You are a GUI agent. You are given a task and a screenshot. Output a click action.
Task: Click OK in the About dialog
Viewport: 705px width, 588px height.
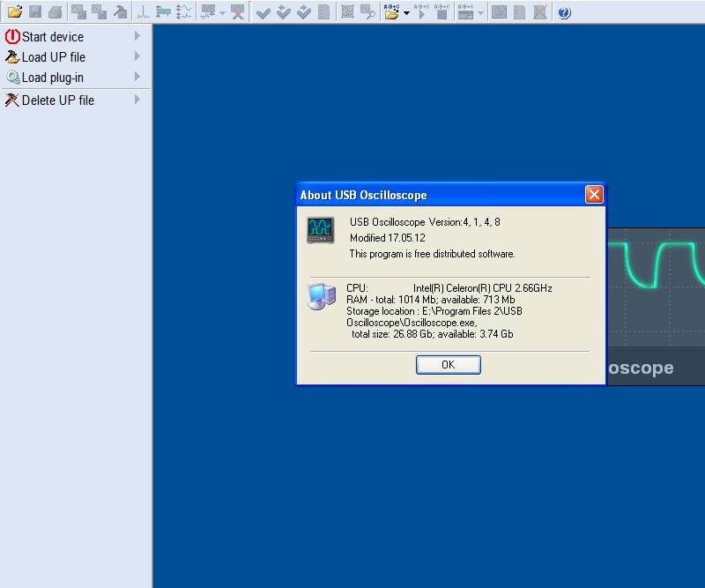click(449, 365)
